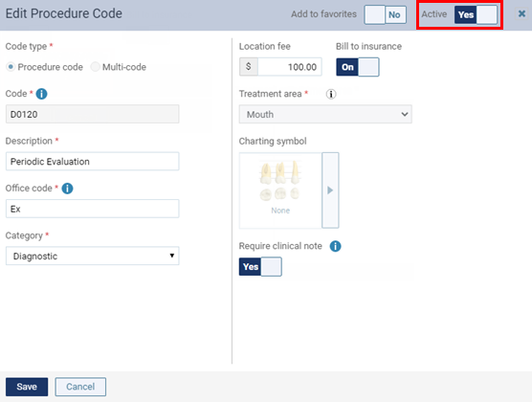Click the Location fee amount field
The image size is (532, 402).
pos(289,67)
